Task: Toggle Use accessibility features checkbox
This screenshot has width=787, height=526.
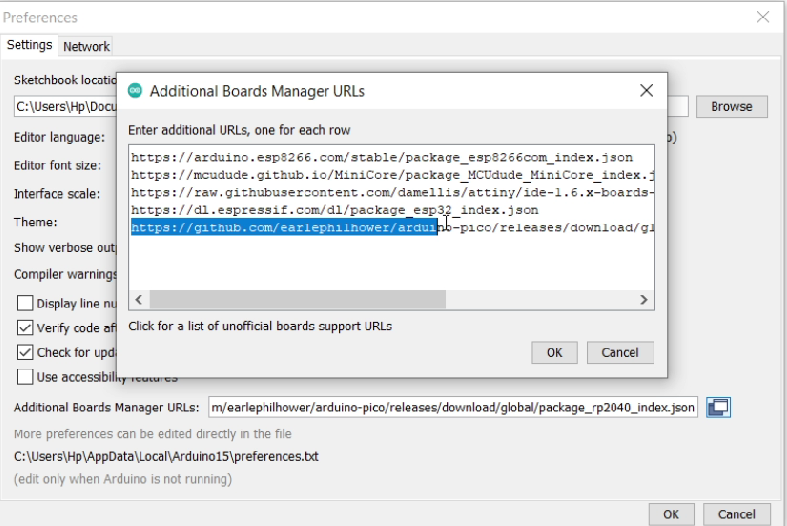Action: 25,376
